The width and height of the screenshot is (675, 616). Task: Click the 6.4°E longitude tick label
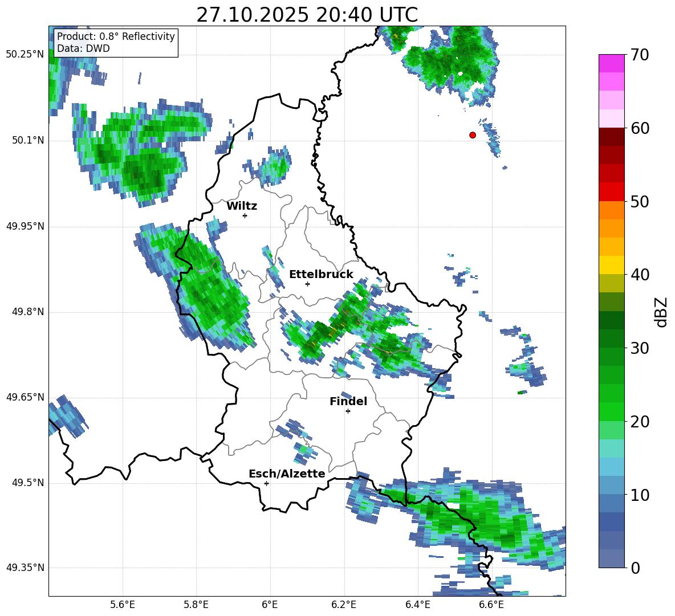click(417, 605)
